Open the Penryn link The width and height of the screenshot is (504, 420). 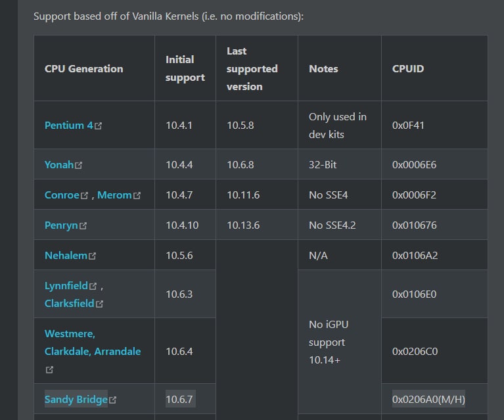tap(61, 225)
